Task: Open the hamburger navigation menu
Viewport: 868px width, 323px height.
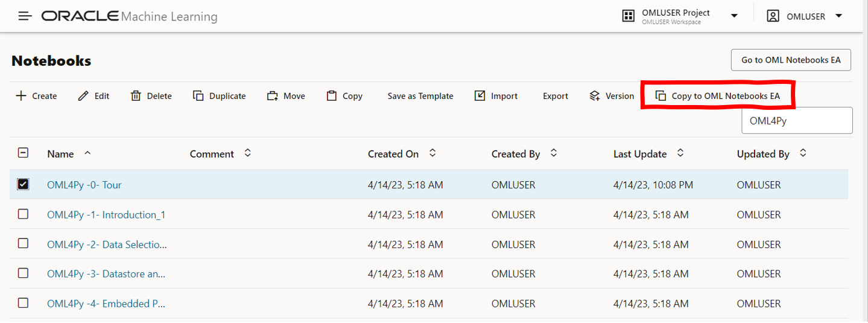Action: click(x=25, y=16)
